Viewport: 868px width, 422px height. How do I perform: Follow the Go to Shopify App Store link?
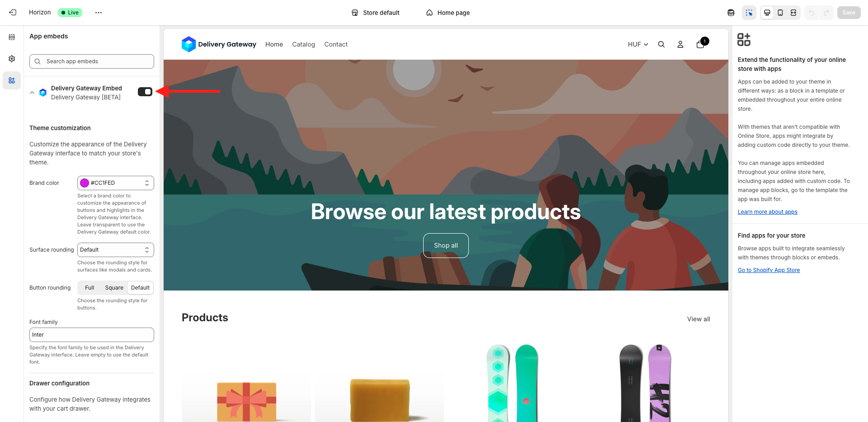769,270
